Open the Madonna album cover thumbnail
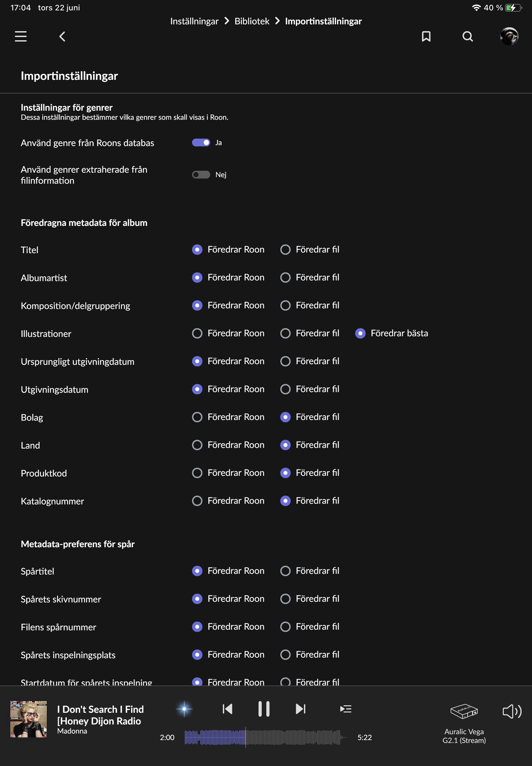532x766 pixels. tap(29, 719)
